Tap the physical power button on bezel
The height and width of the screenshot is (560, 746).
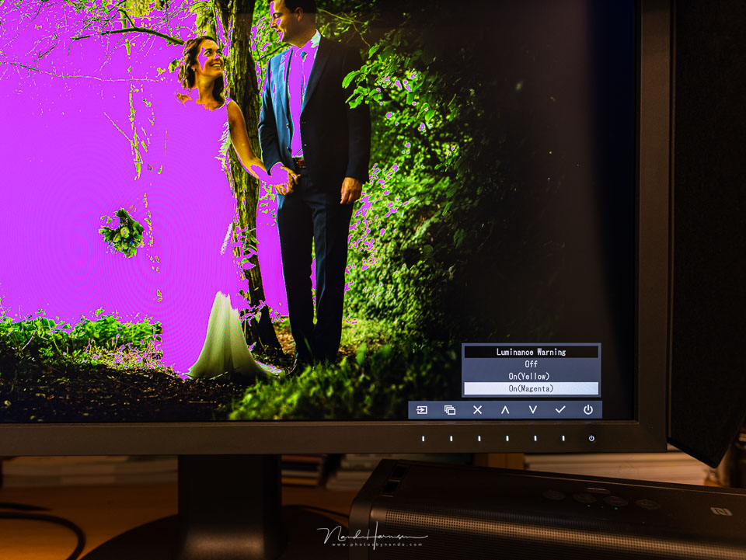tap(591, 438)
